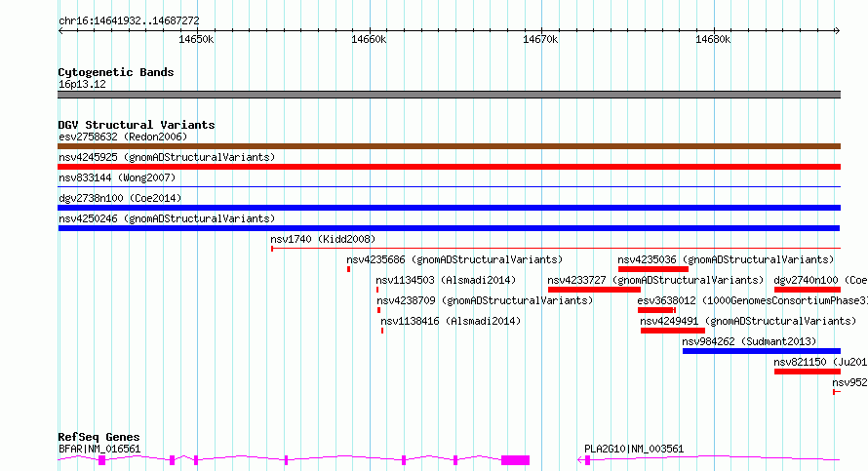Click the nsv821150 variant label
Screen dimensions: 868x471
(820, 362)
